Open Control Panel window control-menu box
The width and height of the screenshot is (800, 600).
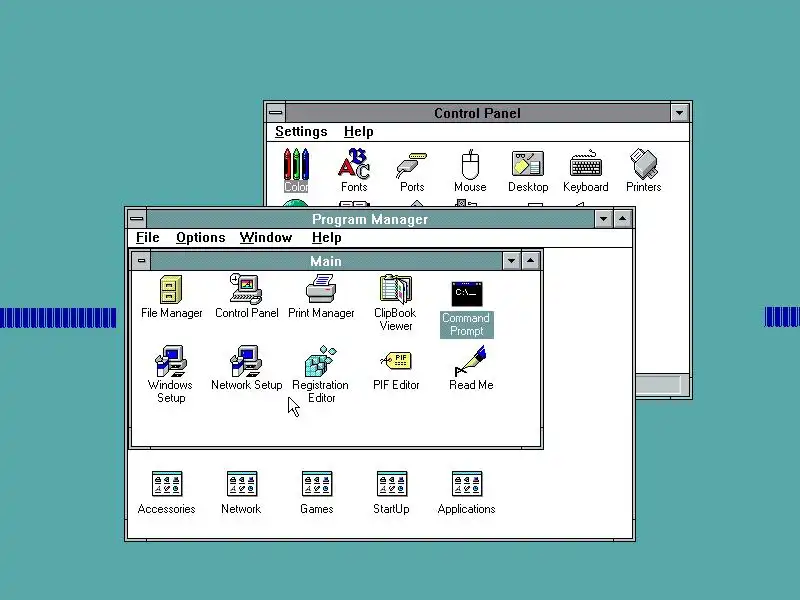pos(276,113)
